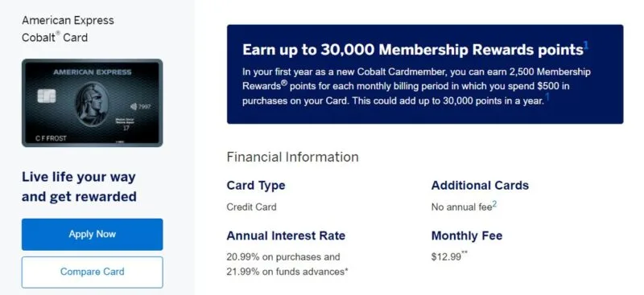The width and height of the screenshot is (644, 295).
Task: Click the Financial Information section heading
Action: (x=292, y=157)
